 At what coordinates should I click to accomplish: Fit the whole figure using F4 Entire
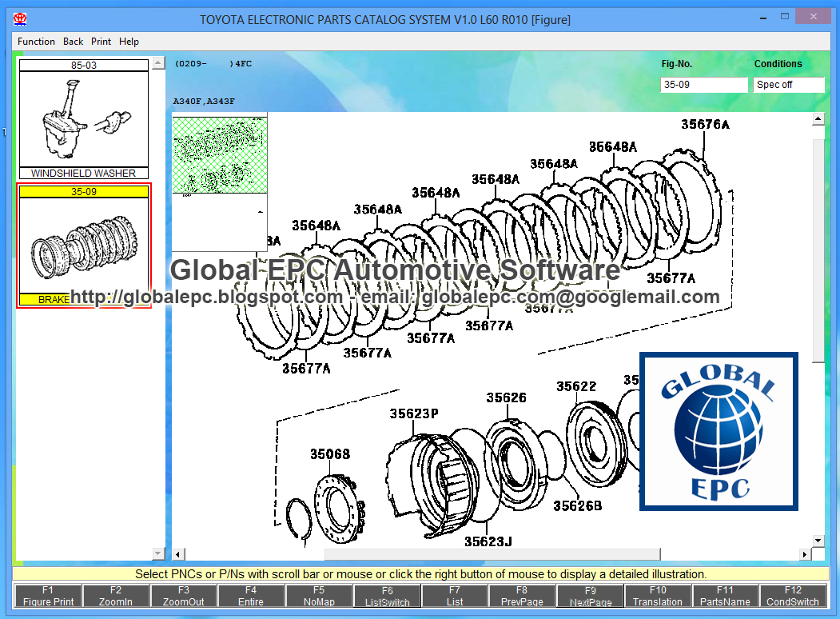[x=251, y=595]
